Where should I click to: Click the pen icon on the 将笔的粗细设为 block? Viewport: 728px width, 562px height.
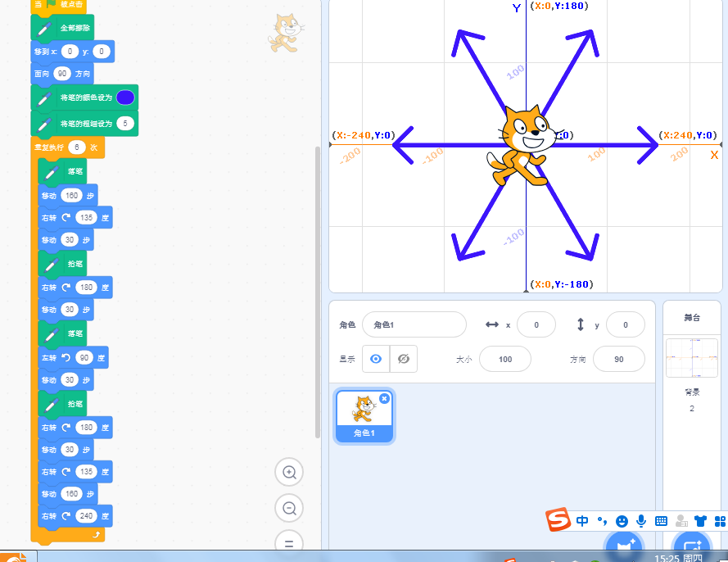[44, 124]
